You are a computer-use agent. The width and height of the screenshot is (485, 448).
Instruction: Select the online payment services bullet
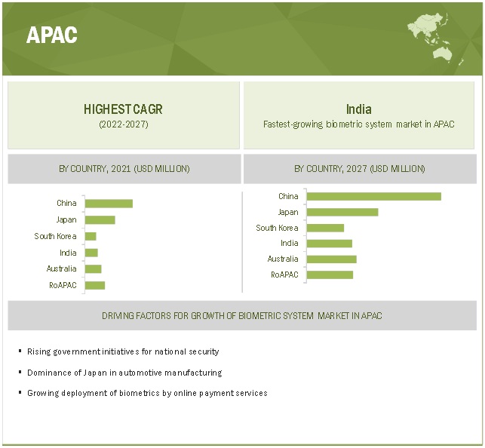(147, 393)
